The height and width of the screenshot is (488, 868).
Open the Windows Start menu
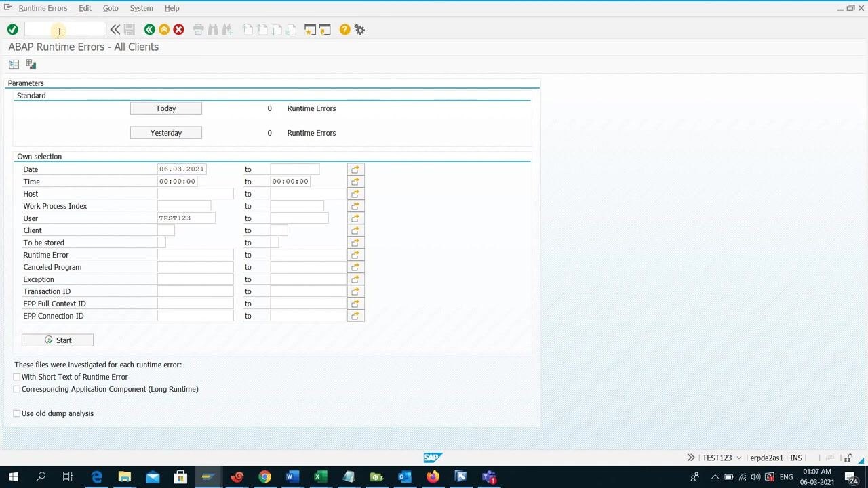click(13, 476)
